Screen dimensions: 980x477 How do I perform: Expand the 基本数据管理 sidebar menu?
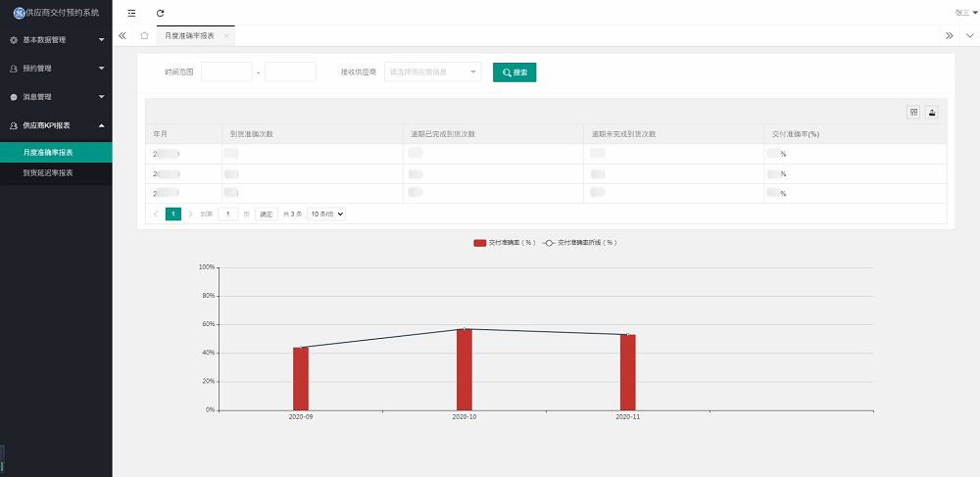(56, 40)
